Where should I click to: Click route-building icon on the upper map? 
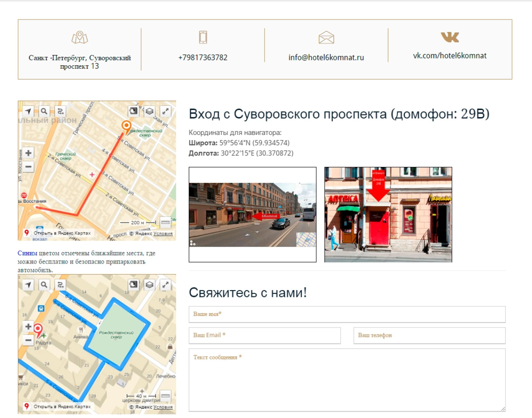click(60, 111)
